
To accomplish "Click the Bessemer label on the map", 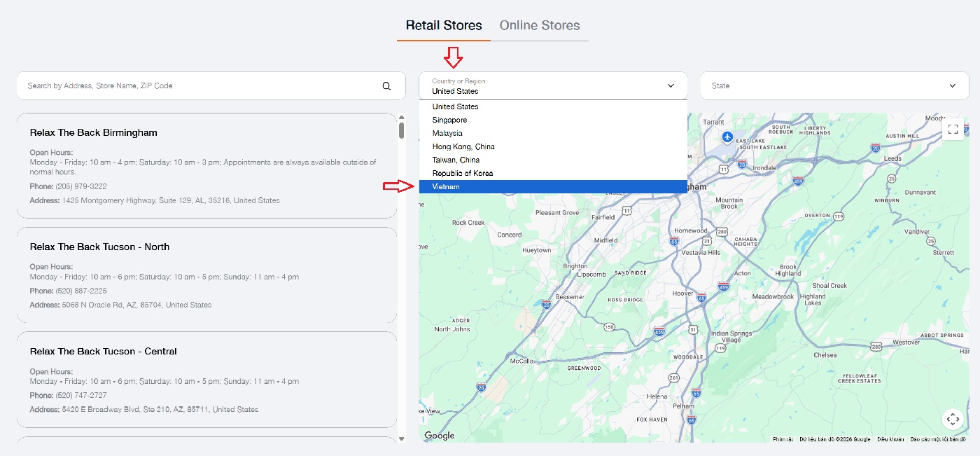I will tap(569, 297).
